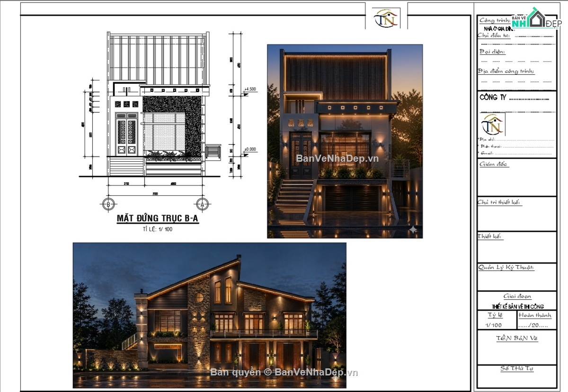Click the TỈ LỆ: 1/100 scale label

coord(157,230)
